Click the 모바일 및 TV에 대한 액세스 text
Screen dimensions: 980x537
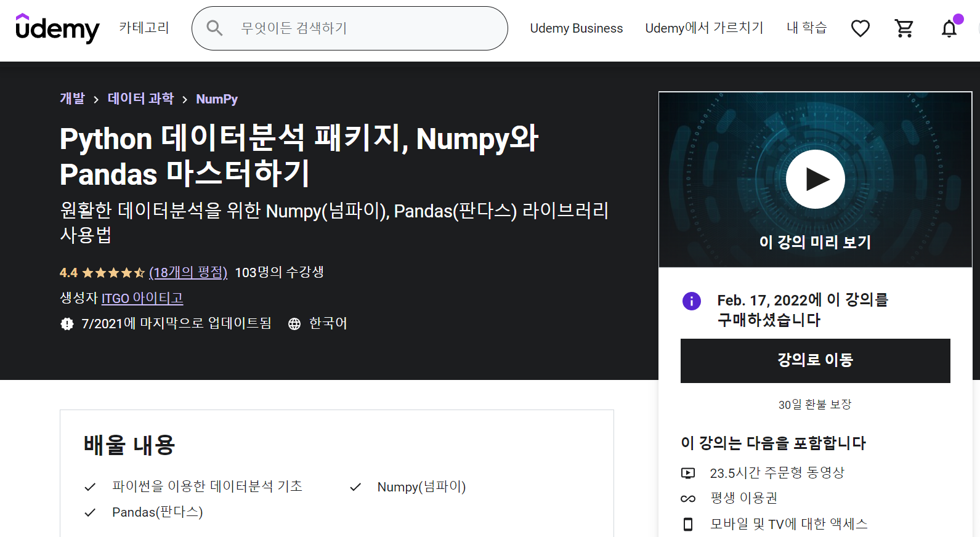[789, 524]
